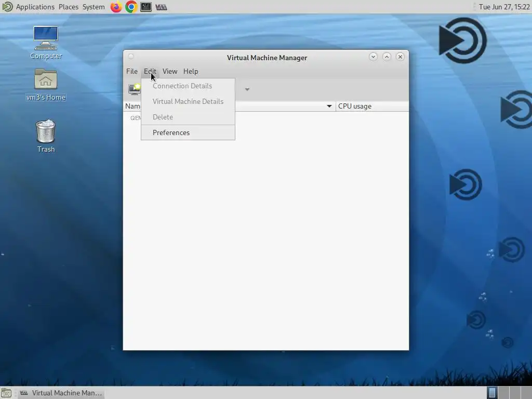This screenshot has width=532, height=399.
Task: Click the show desktop icon in bottom panel
Action: tap(6, 393)
